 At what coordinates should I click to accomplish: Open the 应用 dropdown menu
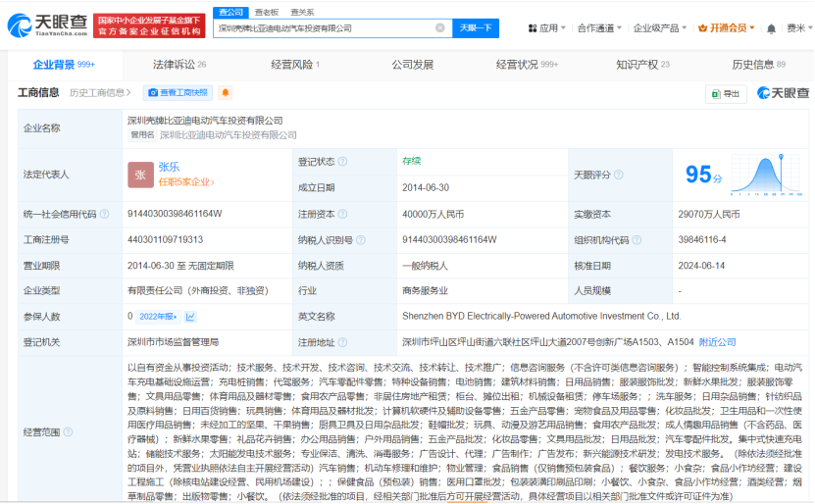tap(547, 28)
